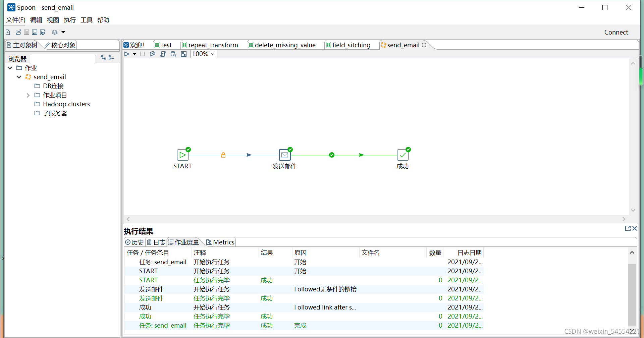Screen dimensions: 644x338
Task: Open the run options dropdown arrow
Action: coord(135,54)
